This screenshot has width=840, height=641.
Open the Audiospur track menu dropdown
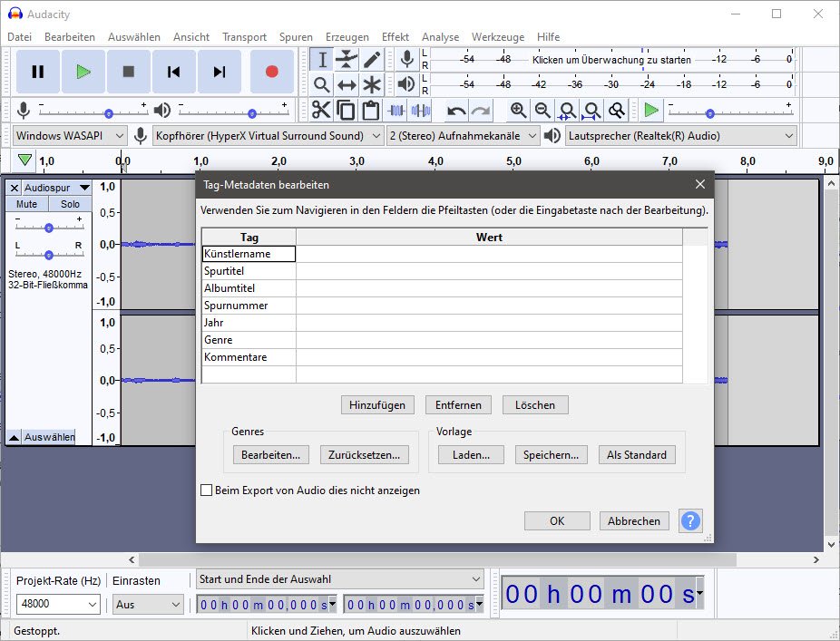(84, 188)
